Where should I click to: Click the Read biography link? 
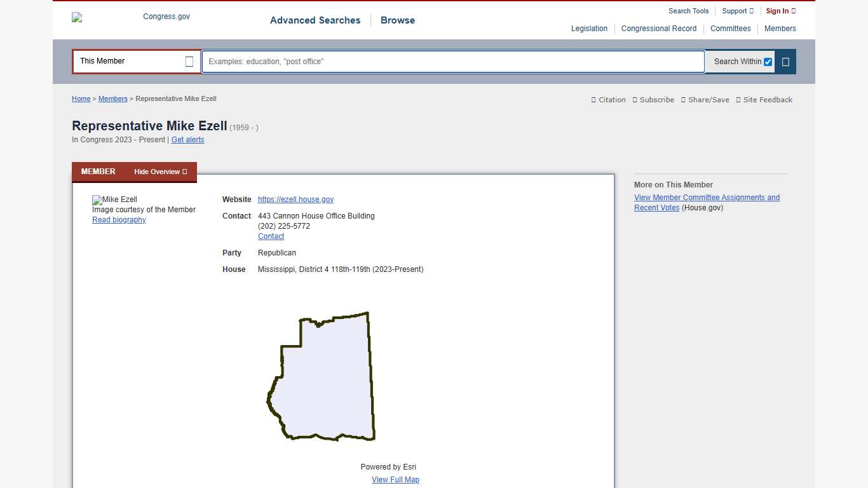[x=119, y=220]
